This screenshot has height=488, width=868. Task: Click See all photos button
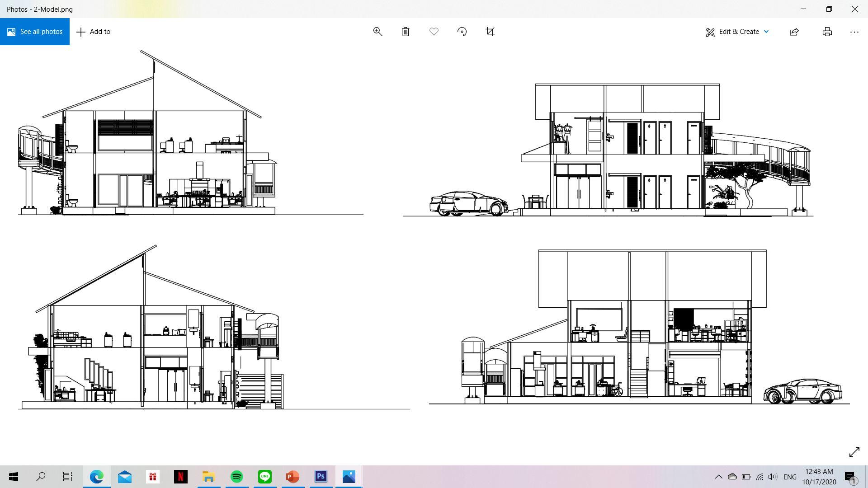[x=35, y=32]
